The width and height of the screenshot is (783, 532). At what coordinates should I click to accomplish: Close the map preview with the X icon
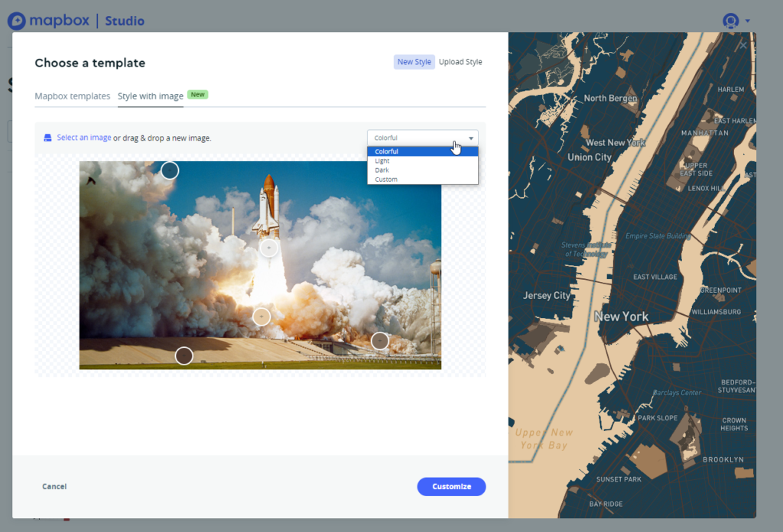click(x=742, y=44)
